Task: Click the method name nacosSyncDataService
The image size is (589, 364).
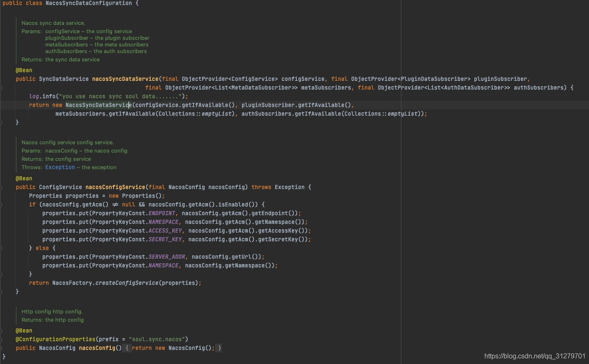Action: (125, 79)
